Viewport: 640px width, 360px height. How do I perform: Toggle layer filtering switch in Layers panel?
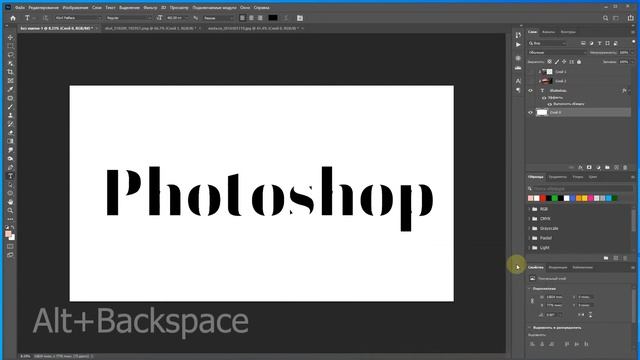click(x=633, y=42)
